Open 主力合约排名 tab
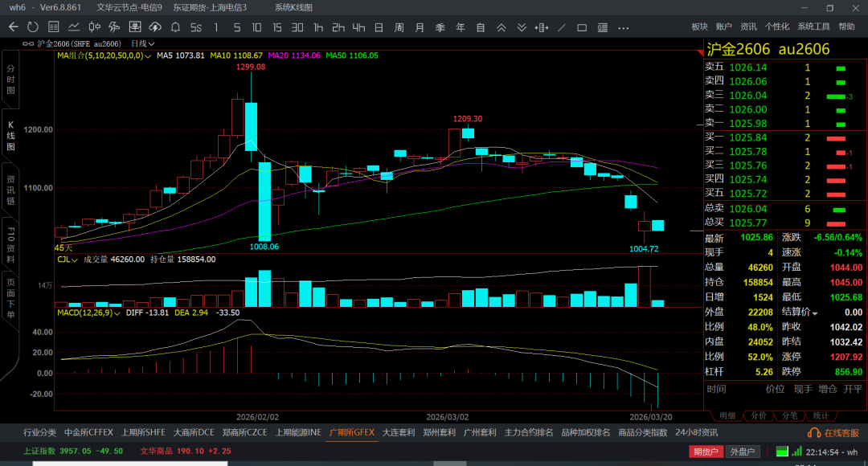 coord(529,432)
